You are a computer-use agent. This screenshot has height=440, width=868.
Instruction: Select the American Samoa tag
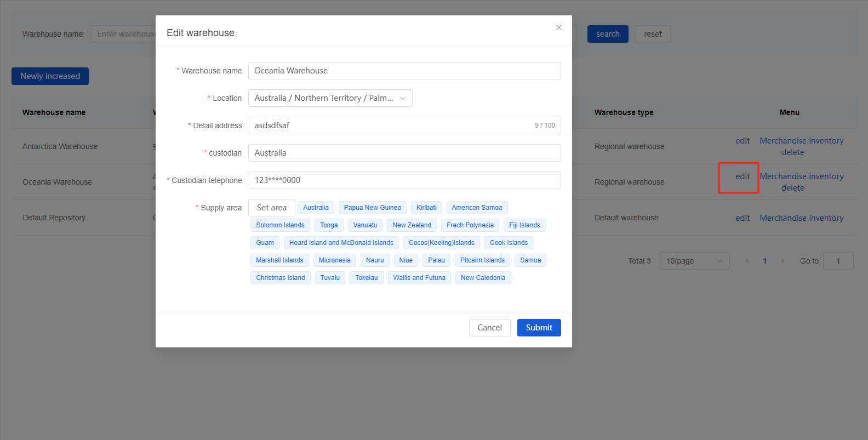[477, 208]
